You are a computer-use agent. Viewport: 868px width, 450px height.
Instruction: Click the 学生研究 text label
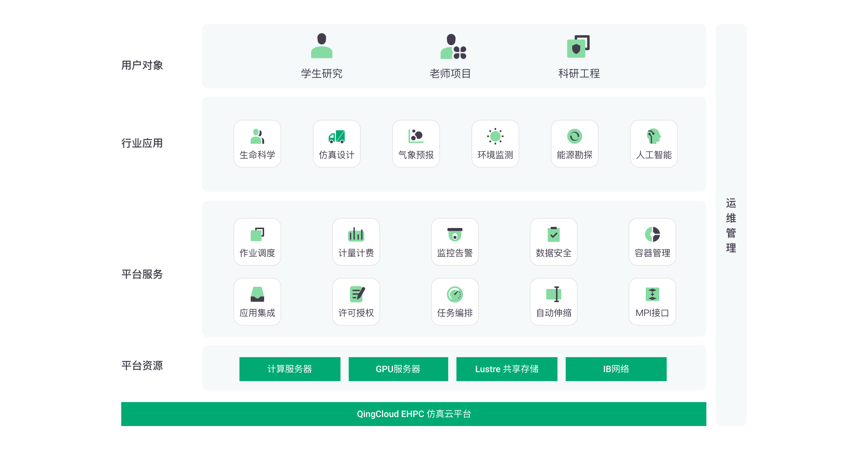(x=322, y=73)
